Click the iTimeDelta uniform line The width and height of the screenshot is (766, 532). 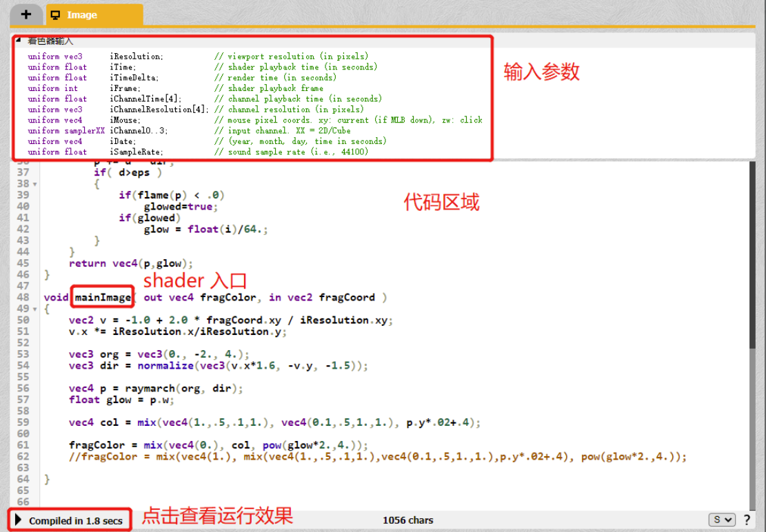click(x=182, y=78)
